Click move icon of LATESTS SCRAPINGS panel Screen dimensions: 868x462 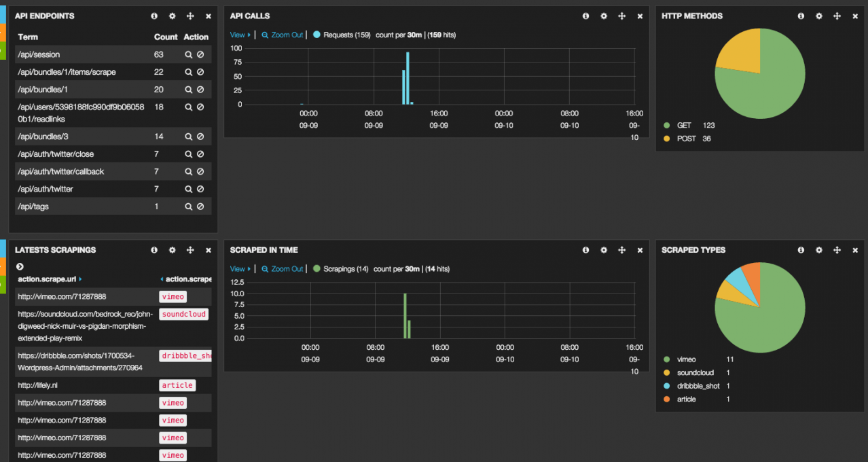190,250
